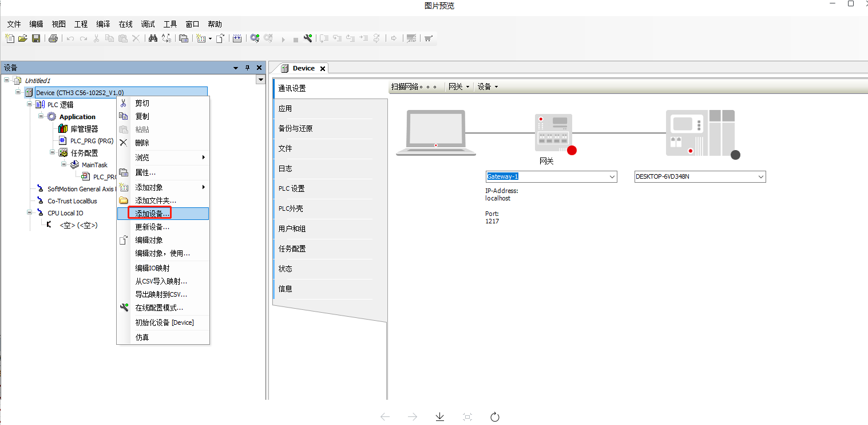
Task: Close the Device editor tab
Action: [x=322, y=68]
